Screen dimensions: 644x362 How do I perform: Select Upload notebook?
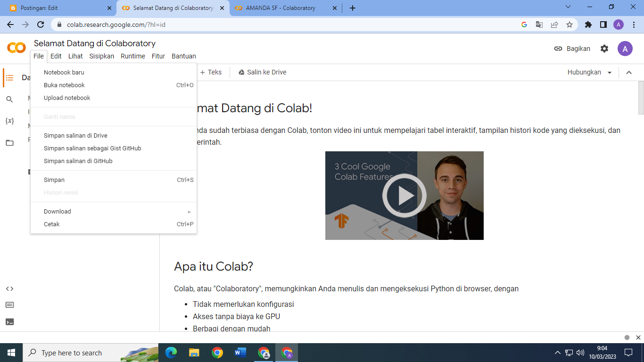[x=114, y=98]
